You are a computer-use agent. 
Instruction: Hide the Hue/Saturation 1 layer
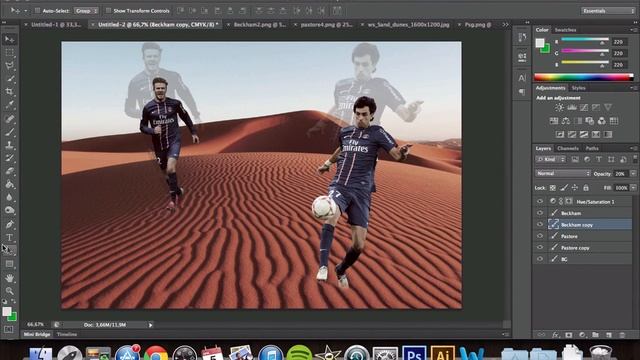point(540,201)
